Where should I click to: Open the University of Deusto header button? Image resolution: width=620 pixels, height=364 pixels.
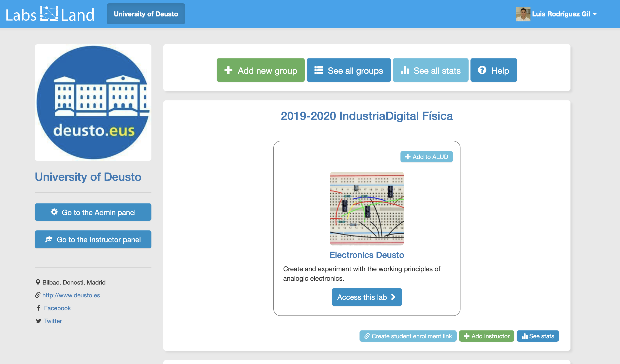click(146, 14)
